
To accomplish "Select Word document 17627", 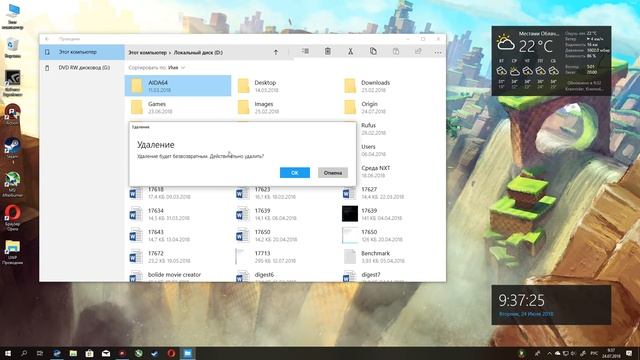I will [391, 193].
